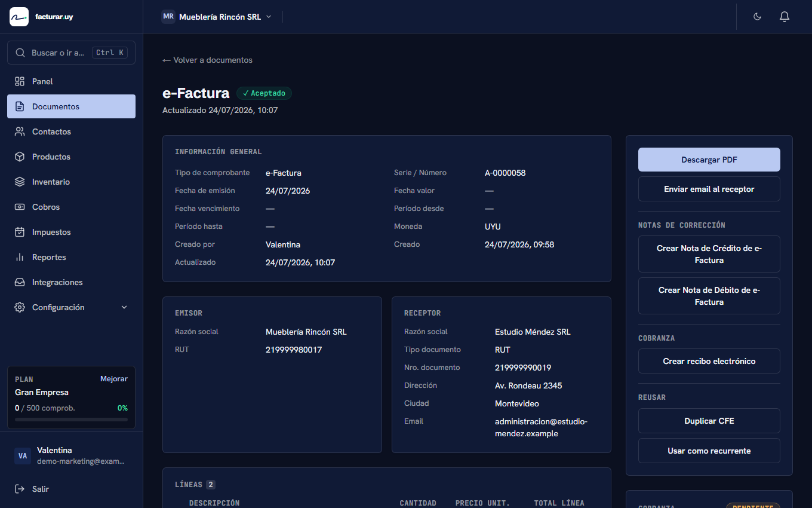This screenshot has height=508, width=812.
Task: Focus the Buscar o ir a search field
Action: 71,53
